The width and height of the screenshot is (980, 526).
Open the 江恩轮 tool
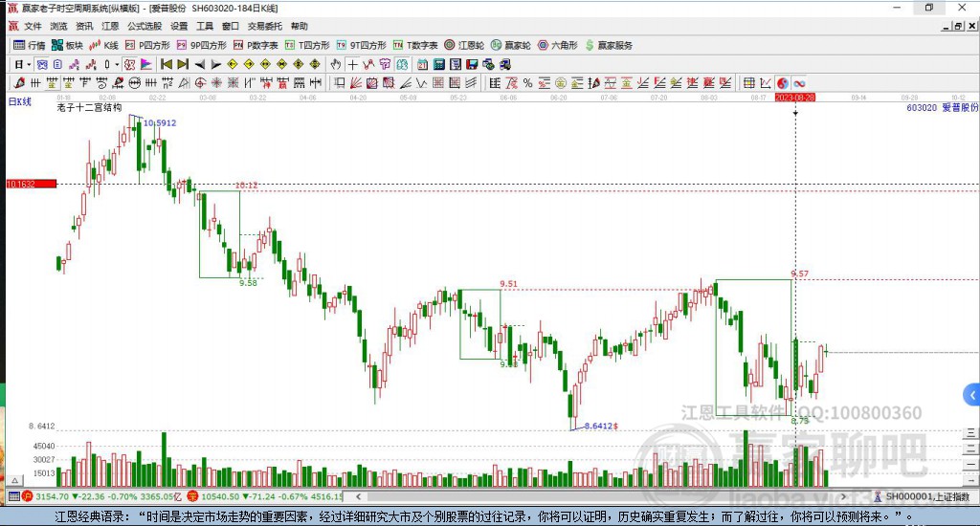(464, 45)
